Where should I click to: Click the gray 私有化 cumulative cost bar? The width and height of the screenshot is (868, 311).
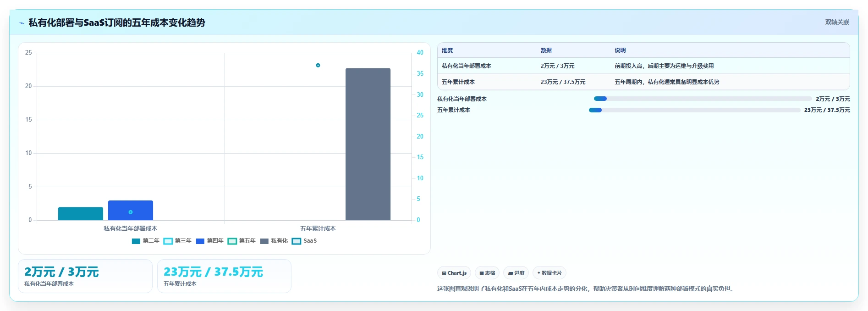coord(368,144)
